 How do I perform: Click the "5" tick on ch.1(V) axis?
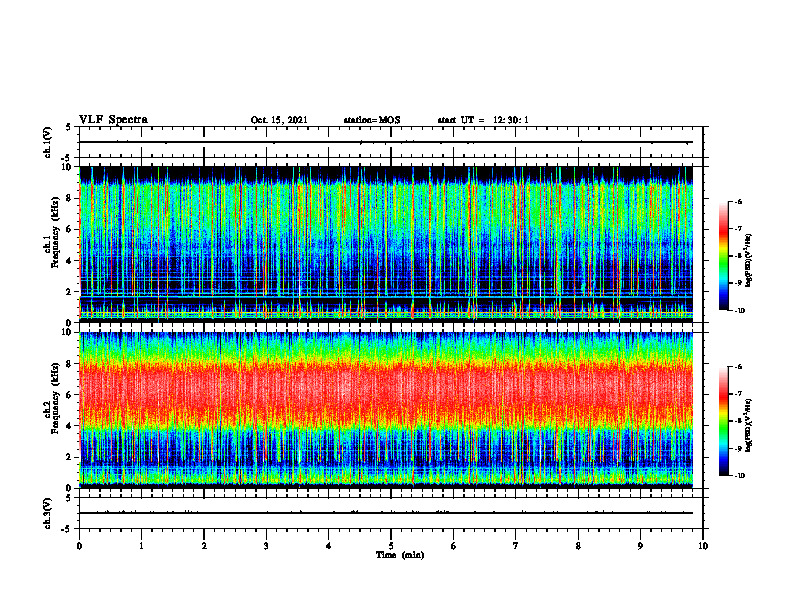[69, 128]
